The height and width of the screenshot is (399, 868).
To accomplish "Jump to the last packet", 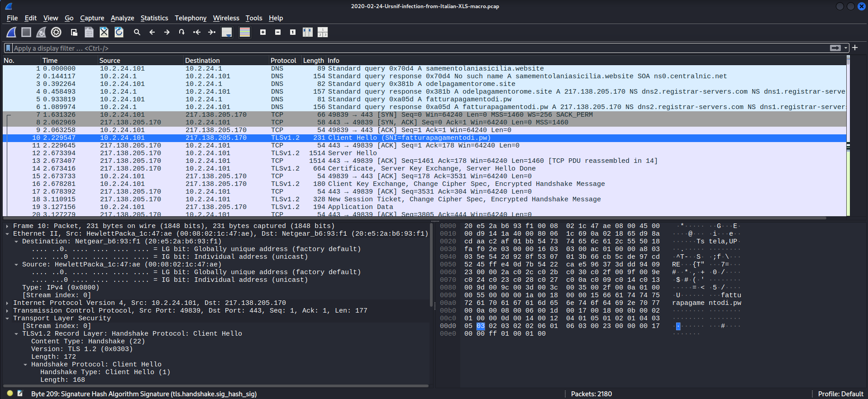I will [212, 32].
